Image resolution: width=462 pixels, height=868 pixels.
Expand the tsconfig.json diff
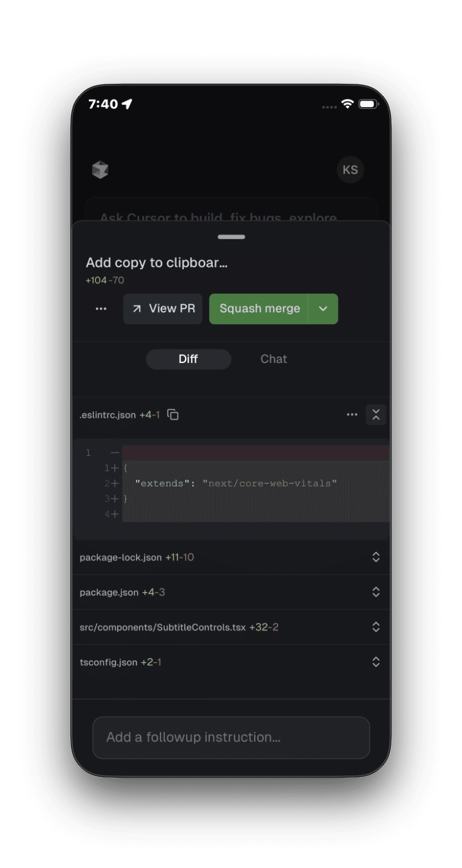coord(376,662)
